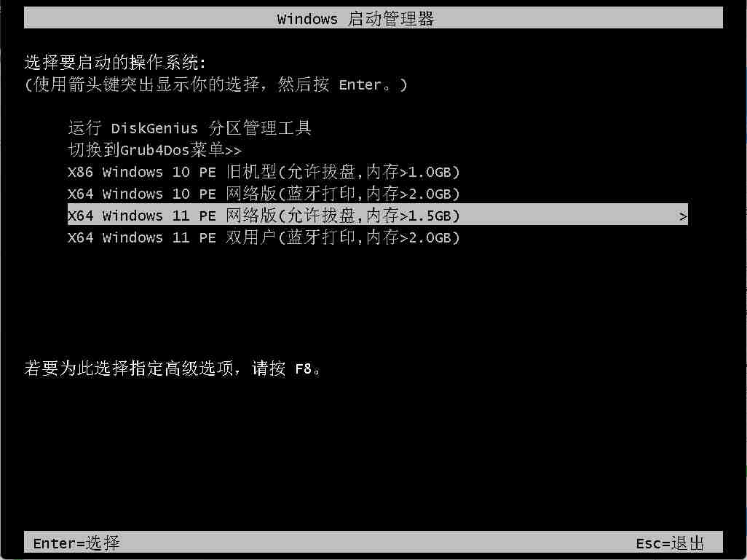Choose X86 Windows 10 PE old-machine entry
This screenshot has width=747, height=560.
(264, 172)
